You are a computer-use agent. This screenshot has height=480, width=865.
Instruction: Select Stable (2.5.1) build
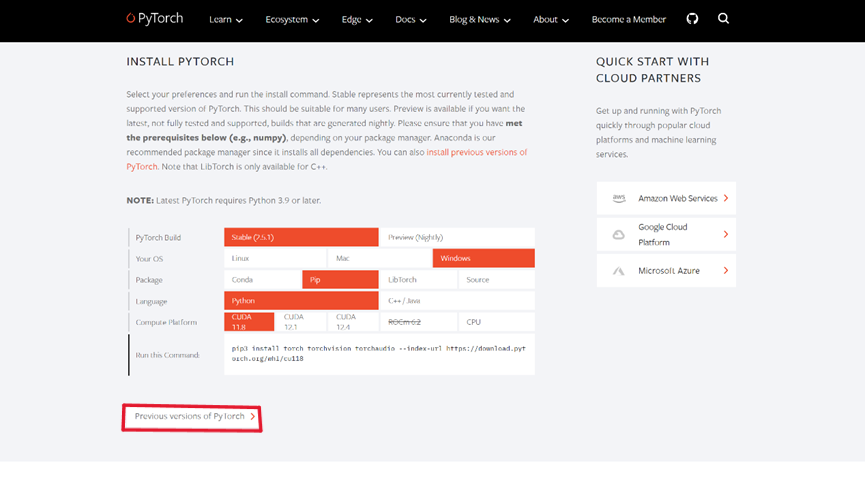[x=301, y=237]
